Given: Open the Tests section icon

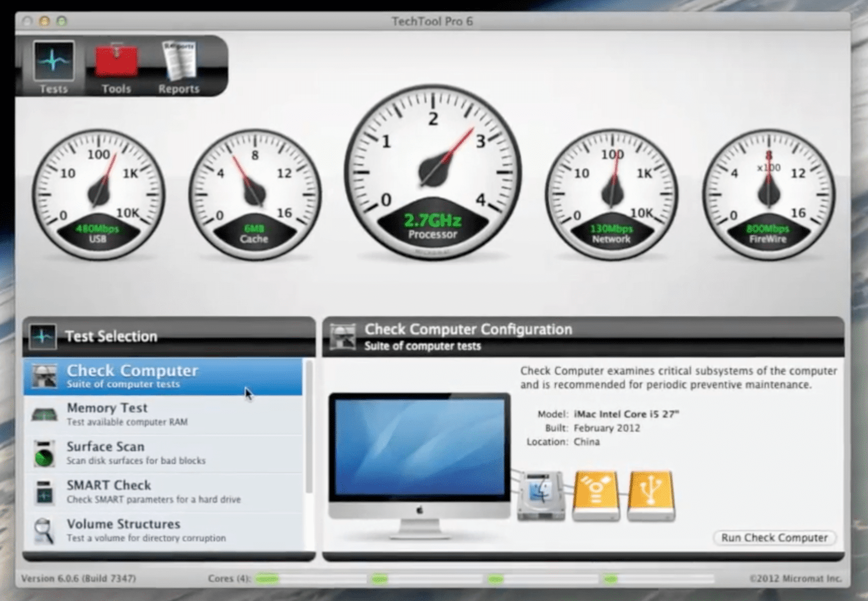Looking at the screenshot, I should pos(54,61).
